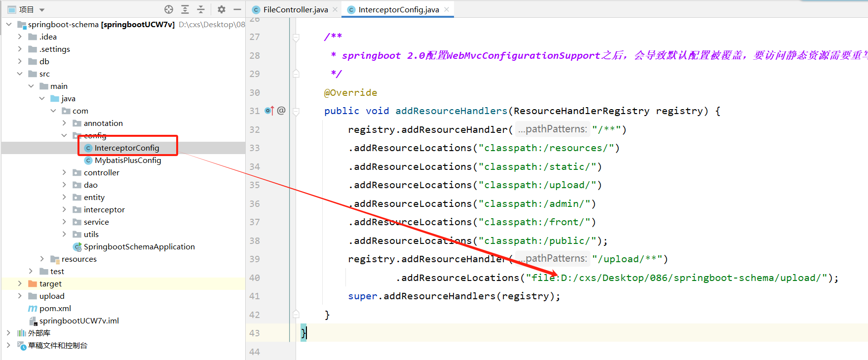Click line number 35 in the gutter
This screenshot has width=868, height=360.
(x=255, y=185)
